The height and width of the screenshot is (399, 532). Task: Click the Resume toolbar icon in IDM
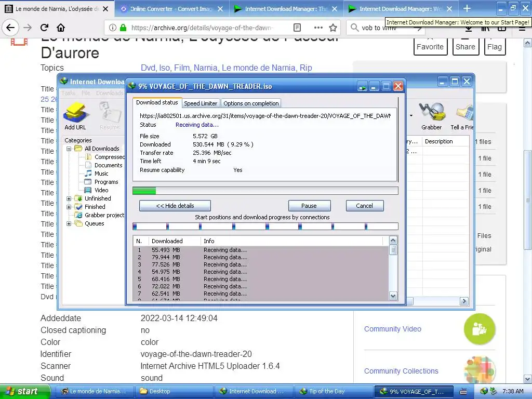pyautogui.click(x=110, y=116)
